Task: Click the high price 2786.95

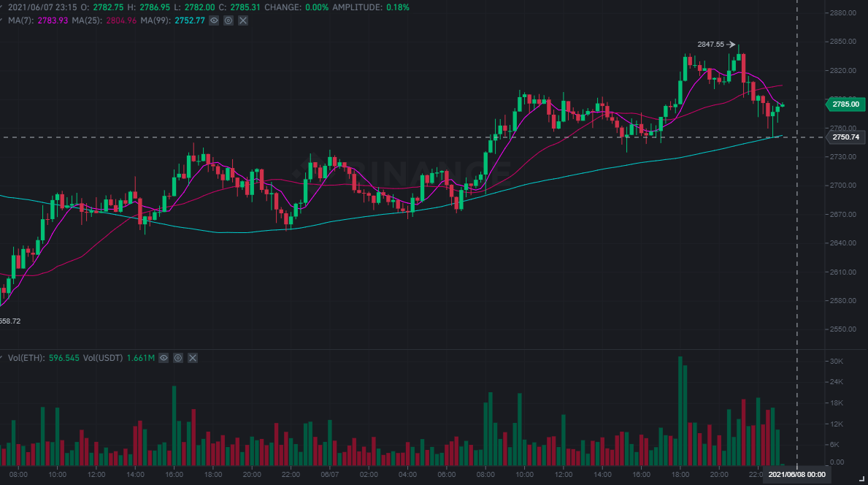Action: [x=155, y=8]
